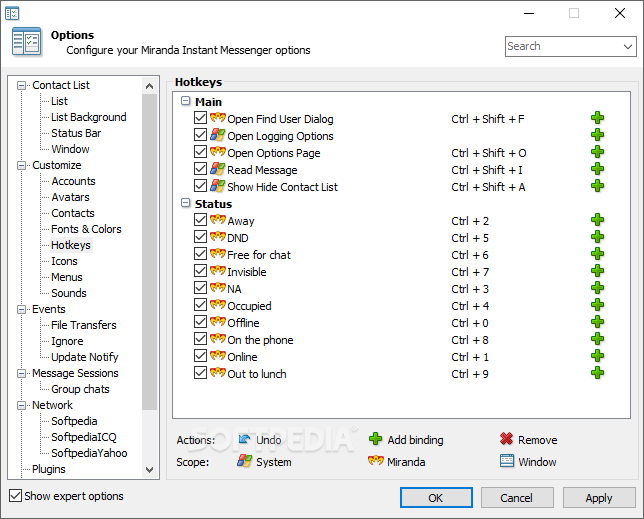Click the plus icon for Out to lunch
The height and width of the screenshot is (519, 644).
tap(597, 373)
